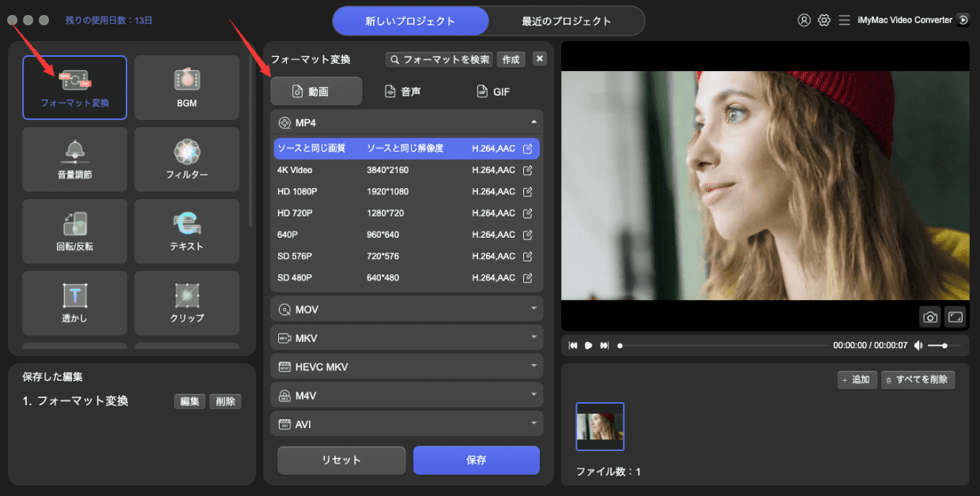
Task: Close the フォーマット変換 panel
Action: (x=540, y=58)
